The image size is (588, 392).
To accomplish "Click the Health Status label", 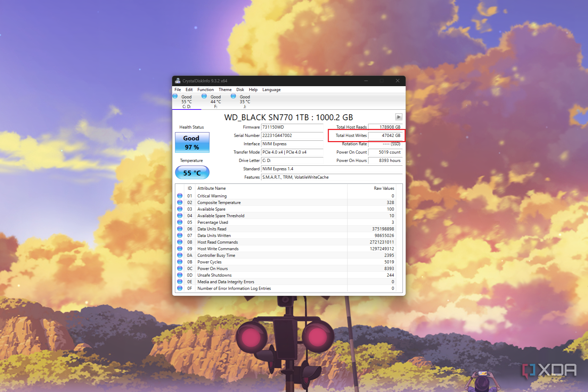I will pos(191,127).
